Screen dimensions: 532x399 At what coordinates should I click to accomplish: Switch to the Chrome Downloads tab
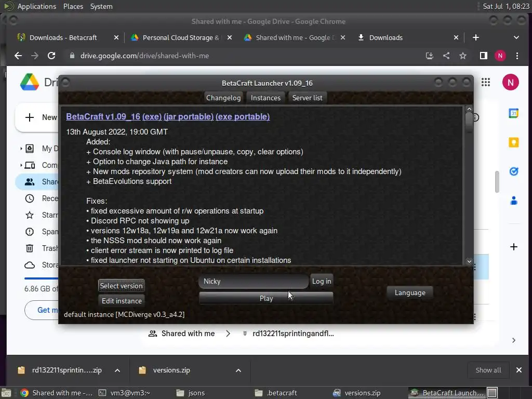[386, 37]
